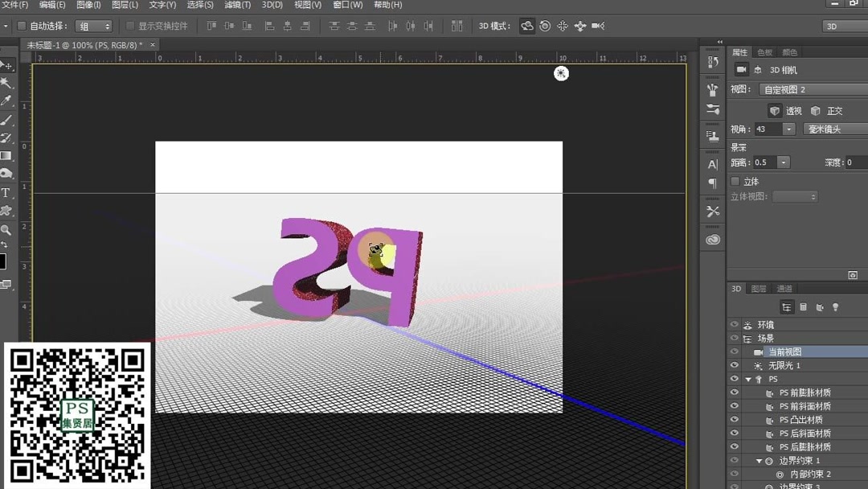Click the filter-by-meshes icon in 3D panel

(x=803, y=306)
